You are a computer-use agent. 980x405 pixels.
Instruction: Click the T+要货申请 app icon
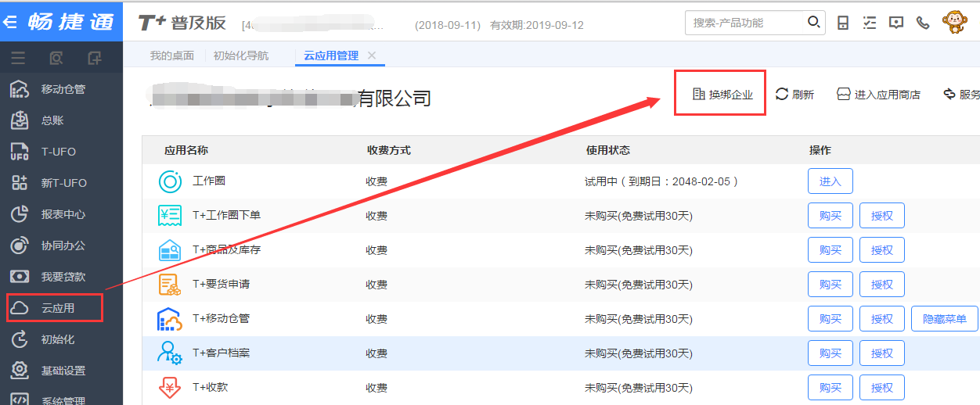point(170,285)
